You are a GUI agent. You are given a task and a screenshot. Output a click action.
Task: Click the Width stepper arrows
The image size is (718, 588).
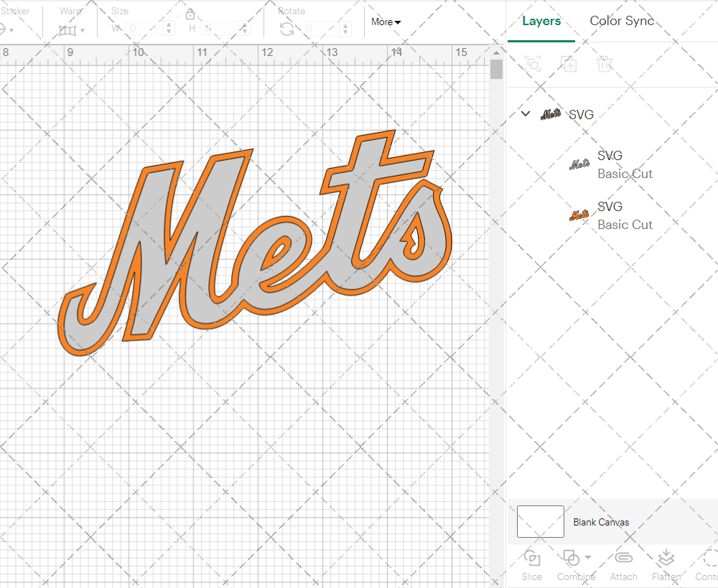(169, 29)
